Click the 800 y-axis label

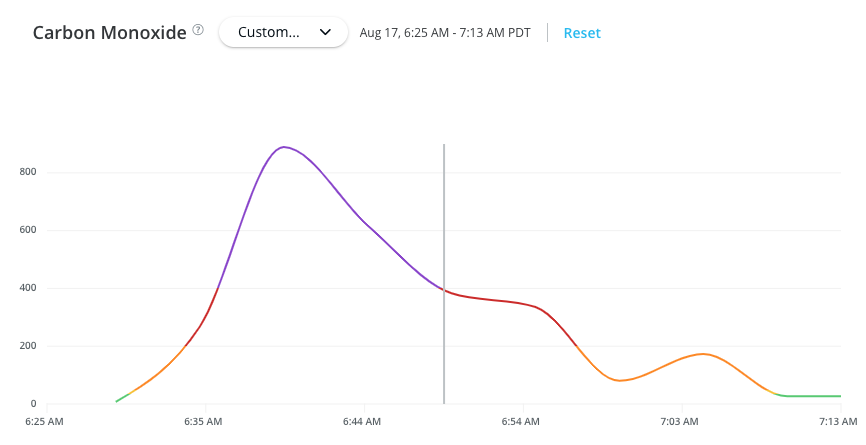coord(27,172)
